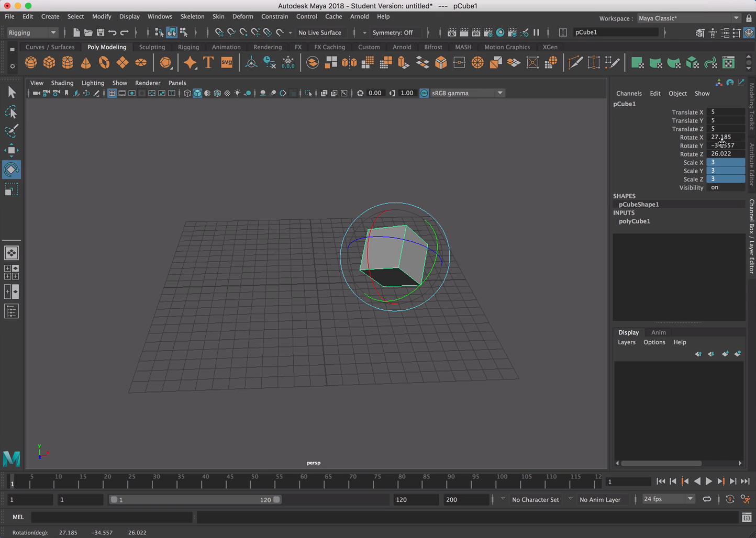Toggle the viewport grid display button

[112, 93]
